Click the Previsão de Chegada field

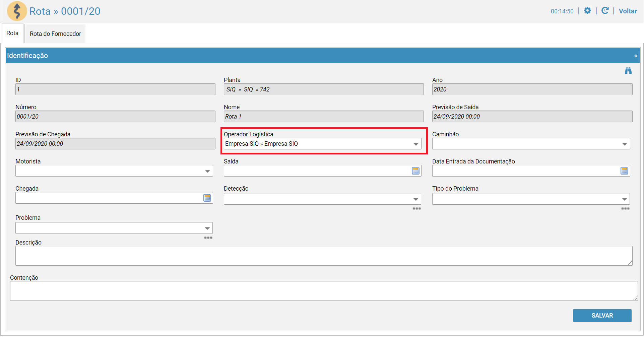pos(115,144)
